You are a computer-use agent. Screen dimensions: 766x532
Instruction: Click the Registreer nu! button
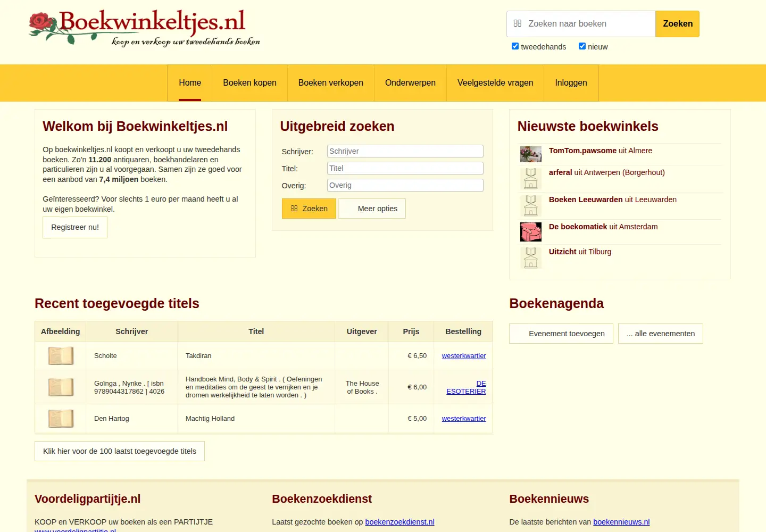coord(75,227)
